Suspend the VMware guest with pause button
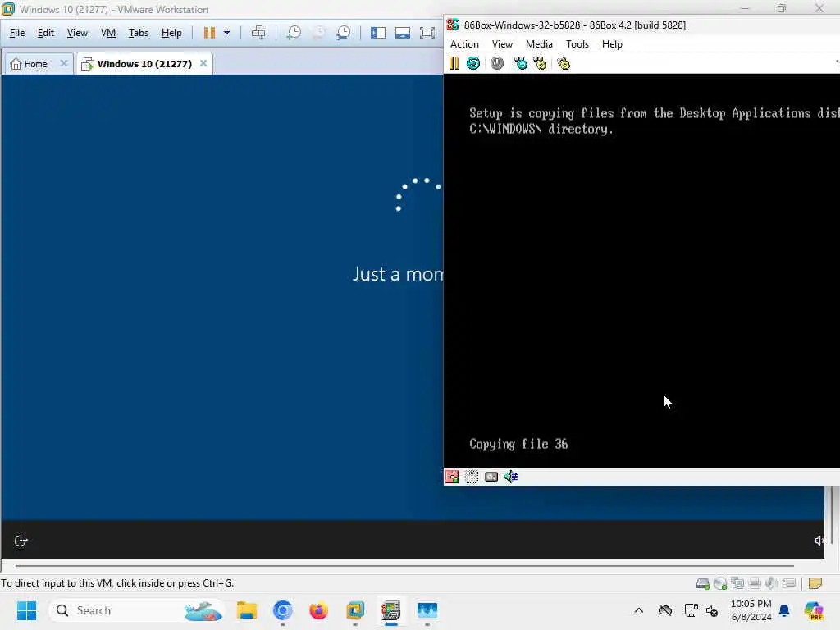This screenshot has height=630, width=840. pos(209,33)
